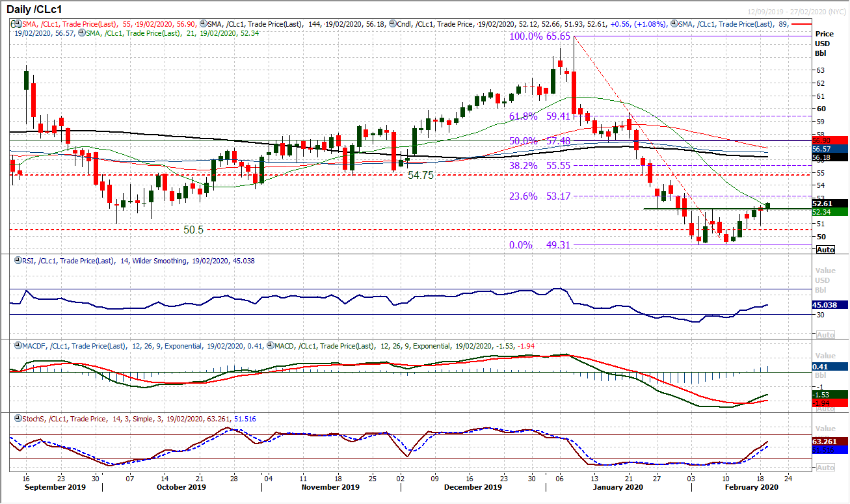Click the red 56.90 price tag
Image resolution: width=850 pixels, height=504 pixels.
[x=830, y=140]
